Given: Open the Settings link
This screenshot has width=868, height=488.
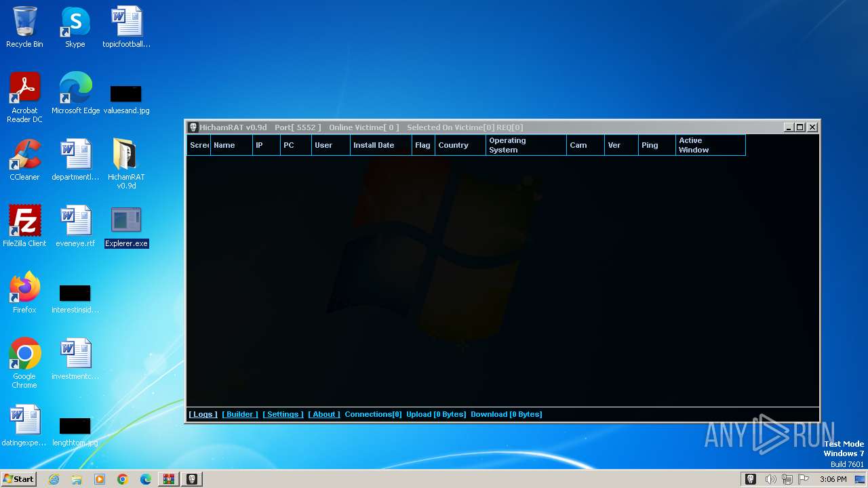Looking at the screenshot, I should coord(283,414).
